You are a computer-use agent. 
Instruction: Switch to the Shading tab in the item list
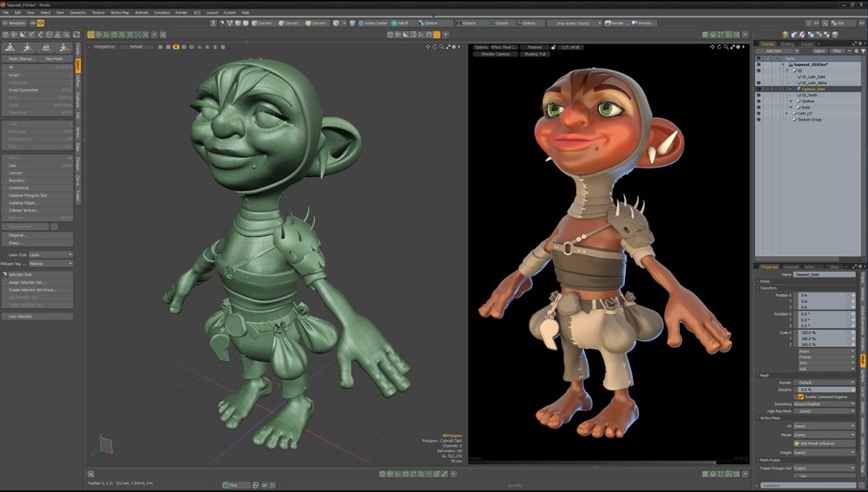(786, 43)
